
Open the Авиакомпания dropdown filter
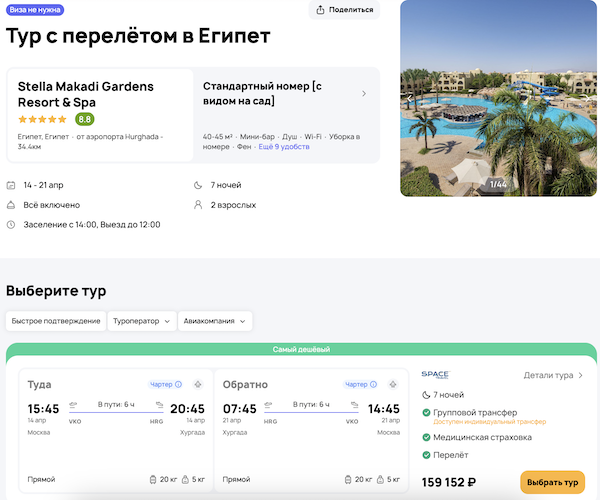[x=215, y=321]
